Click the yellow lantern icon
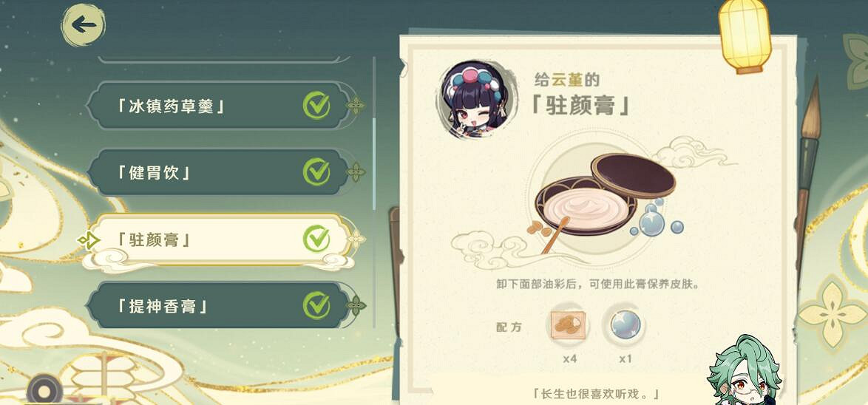 pos(745,35)
